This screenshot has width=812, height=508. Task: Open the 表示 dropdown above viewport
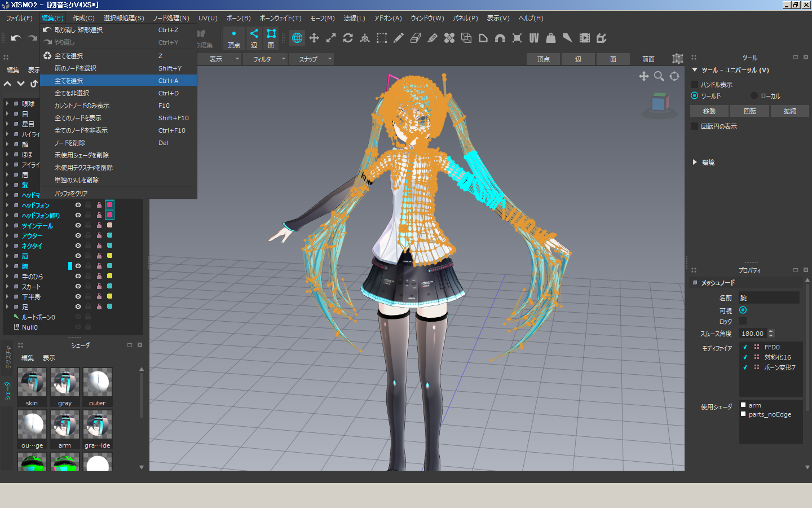tap(220, 59)
